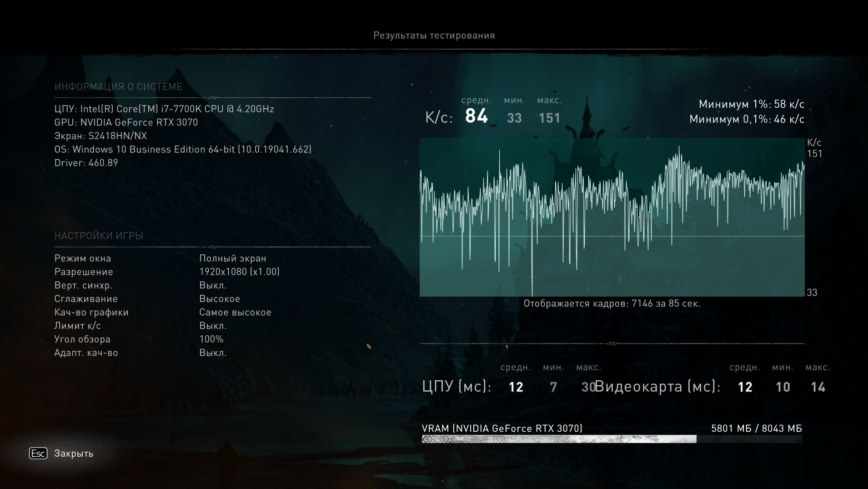Select the Полный экран value
The height and width of the screenshot is (489, 868).
point(233,258)
